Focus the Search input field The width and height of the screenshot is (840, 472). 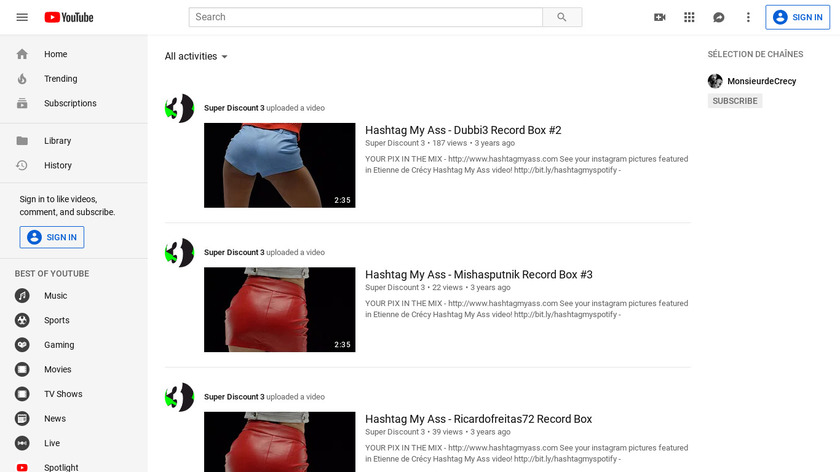pyautogui.click(x=365, y=17)
